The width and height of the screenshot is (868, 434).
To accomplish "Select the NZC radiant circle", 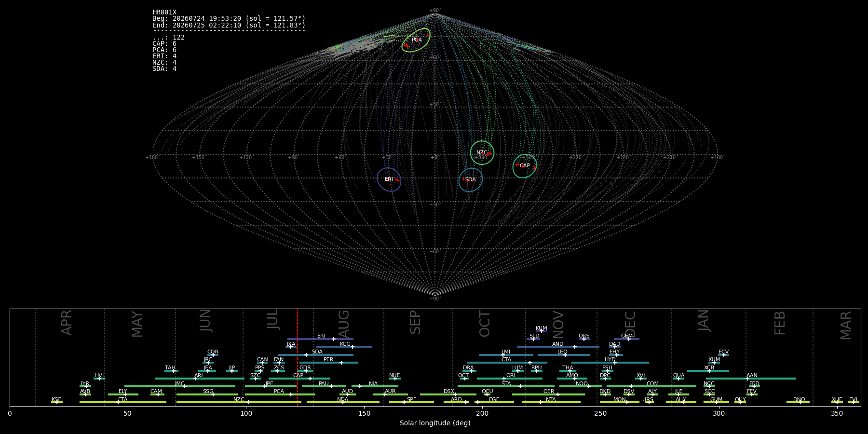I will (x=482, y=153).
